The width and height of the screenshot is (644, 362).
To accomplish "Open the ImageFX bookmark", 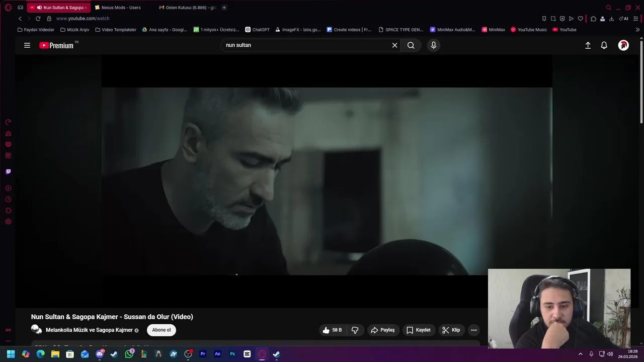I will pos(298,30).
